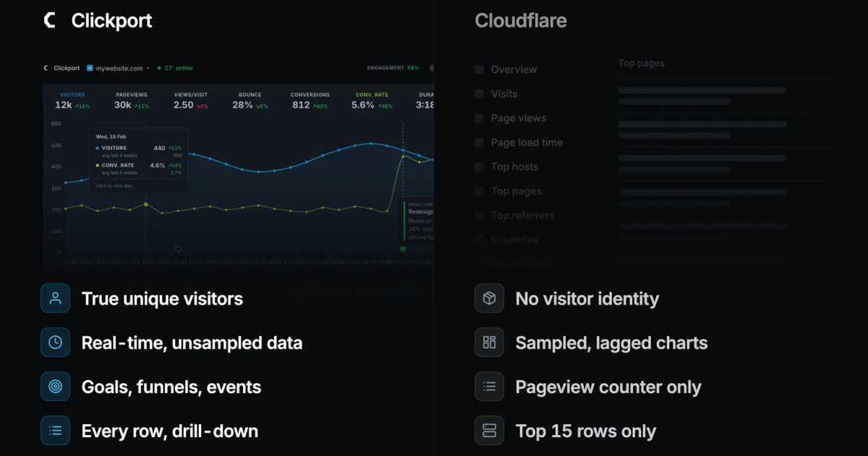Click the rows icon beside Top 15 rows only
868x456 pixels.
click(490, 431)
